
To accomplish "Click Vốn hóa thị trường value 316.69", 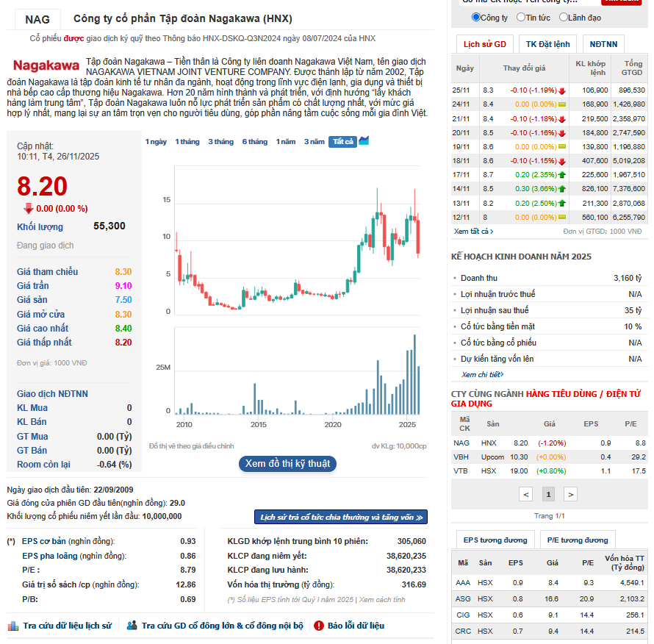I will pos(414,584).
